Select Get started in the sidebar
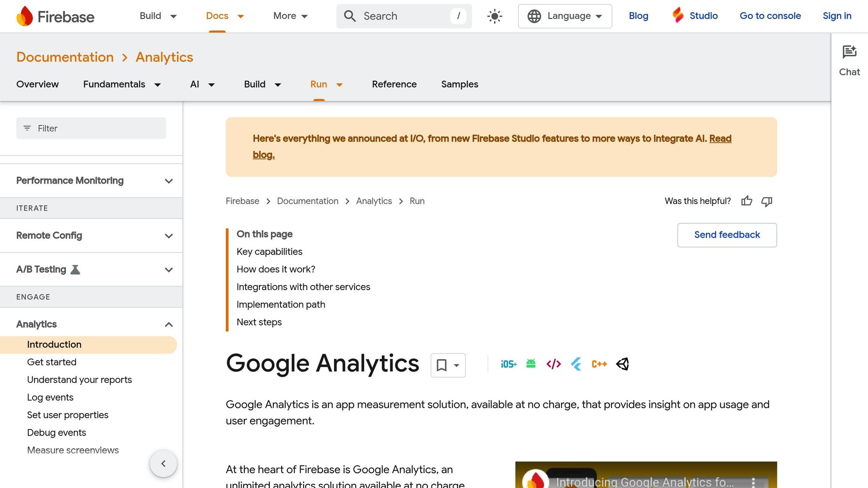The image size is (868, 488). (52, 362)
